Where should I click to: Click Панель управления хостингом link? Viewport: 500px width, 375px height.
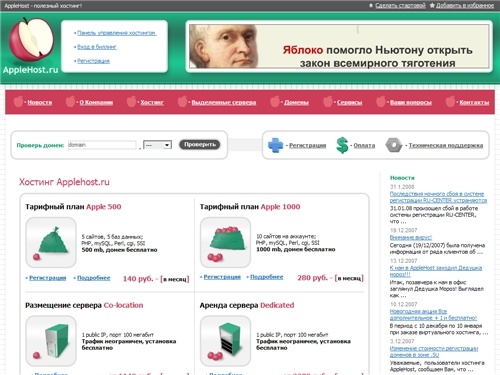[117, 33]
